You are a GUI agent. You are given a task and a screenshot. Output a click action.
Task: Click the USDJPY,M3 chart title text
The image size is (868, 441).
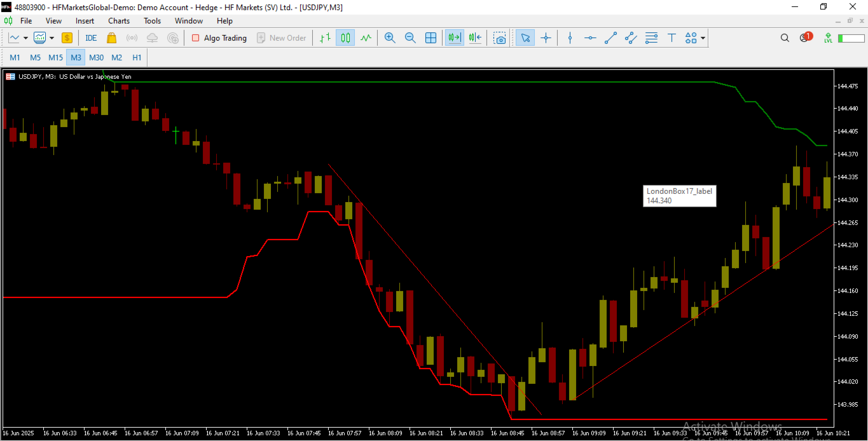pos(75,76)
